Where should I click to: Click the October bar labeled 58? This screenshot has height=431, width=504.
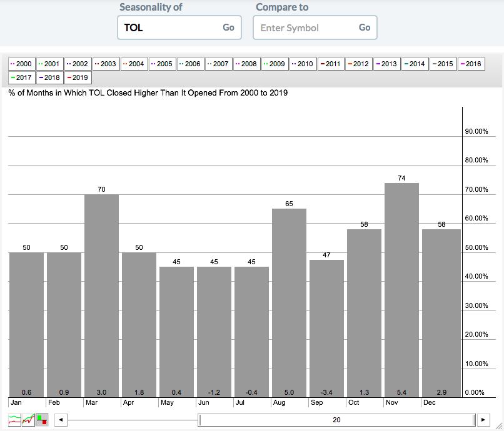click(364, 313)
